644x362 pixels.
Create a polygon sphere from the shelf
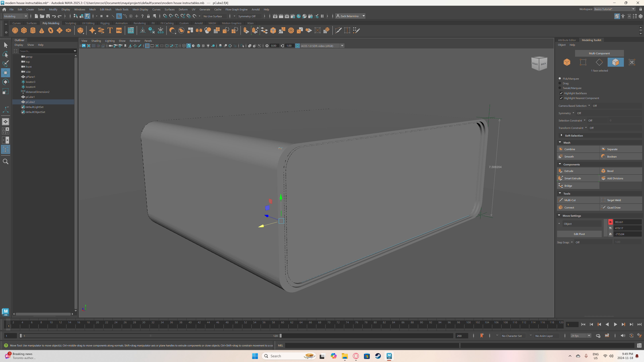(x=15, y=31)
